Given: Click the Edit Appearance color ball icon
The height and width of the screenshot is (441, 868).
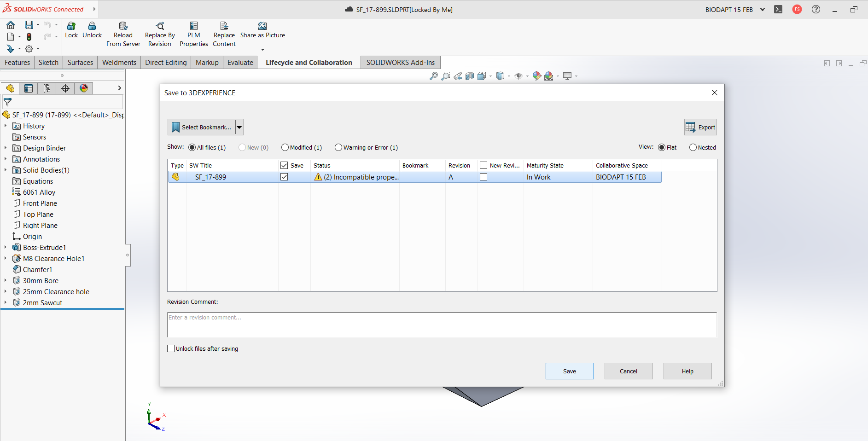Looking at the screenshot, I should click(x=536, y=76).
